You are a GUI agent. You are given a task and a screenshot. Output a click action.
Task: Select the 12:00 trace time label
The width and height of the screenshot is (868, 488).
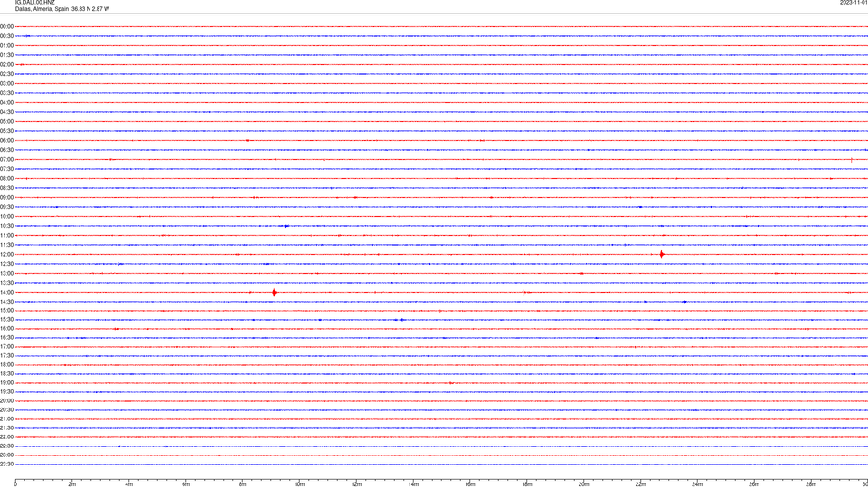click(x=6, y=255)
